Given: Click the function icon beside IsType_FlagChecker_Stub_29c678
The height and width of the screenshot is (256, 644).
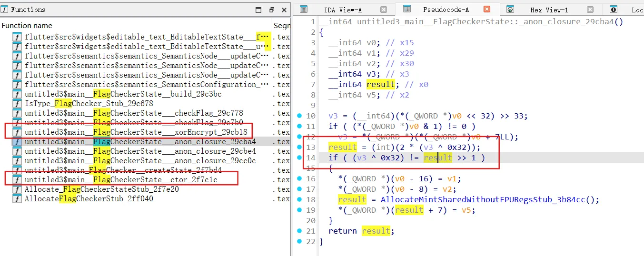Looking at the screenshot, I should 17,104.
